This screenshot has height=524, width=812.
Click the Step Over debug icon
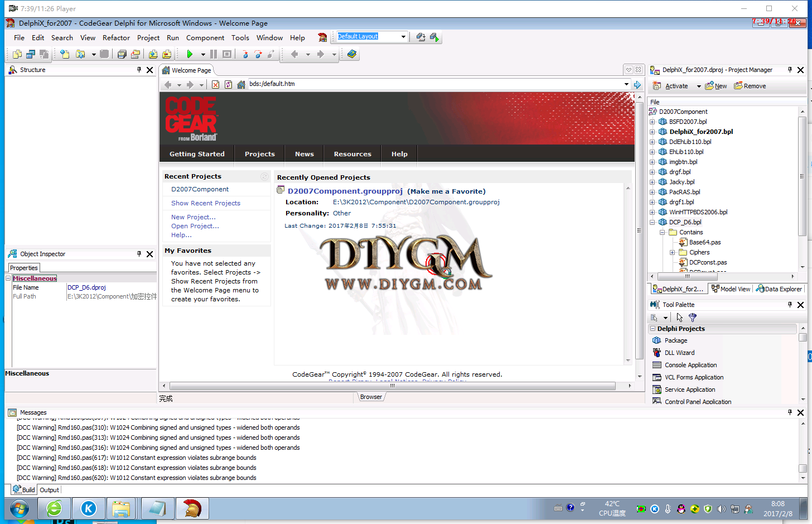258,54
